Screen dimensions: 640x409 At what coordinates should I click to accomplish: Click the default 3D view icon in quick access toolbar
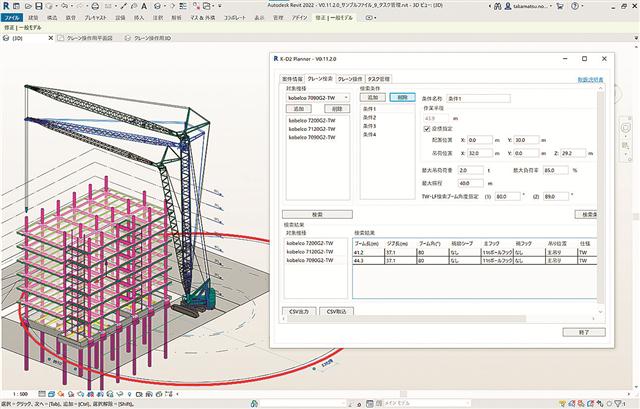[158, 7]
